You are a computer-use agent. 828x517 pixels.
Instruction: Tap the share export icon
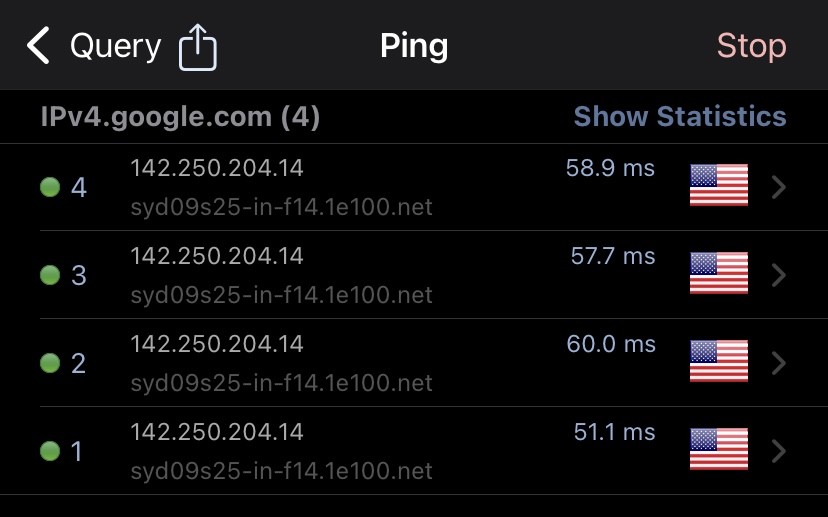[x=198, y=47]
